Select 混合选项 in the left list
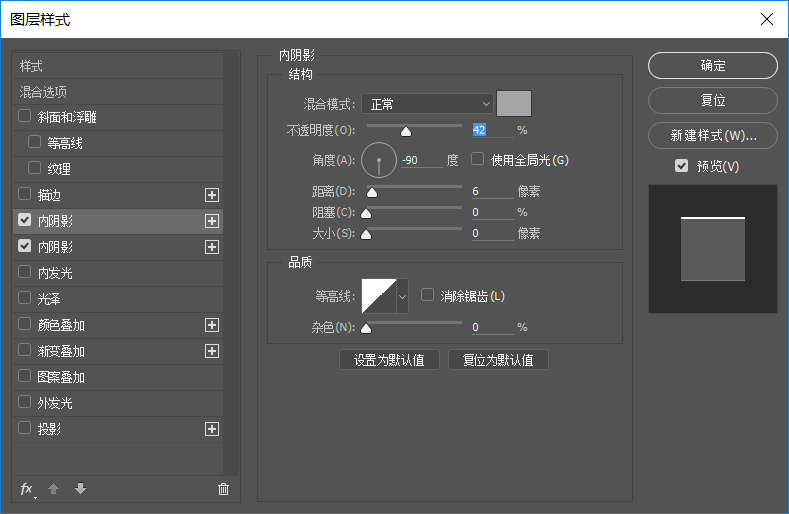 44,91
